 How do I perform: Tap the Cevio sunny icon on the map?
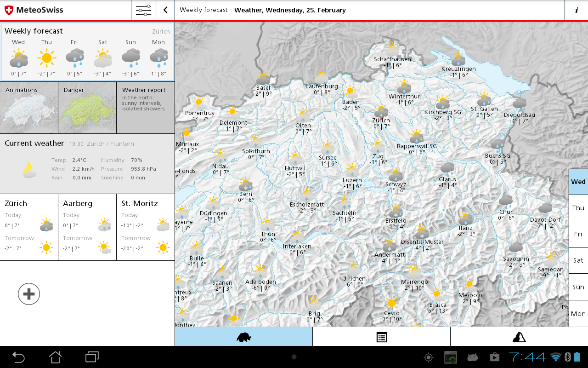pos(391,303)
